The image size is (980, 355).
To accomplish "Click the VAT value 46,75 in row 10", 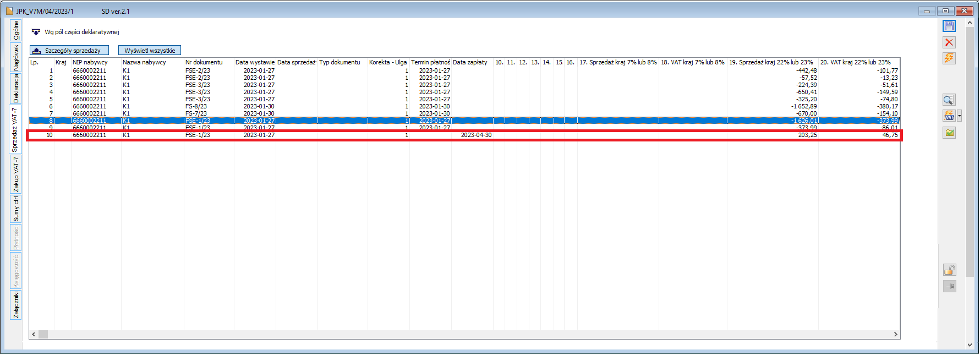I will click(x=890, y=135).
